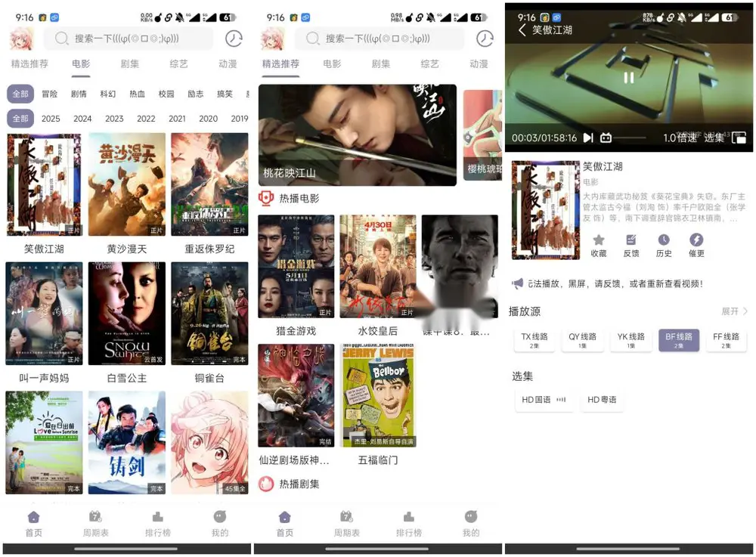Switch to 电影 tab on 精选推荐 screen
The height and width of the screenshot is (557, 756).
(x=332, y=63)
